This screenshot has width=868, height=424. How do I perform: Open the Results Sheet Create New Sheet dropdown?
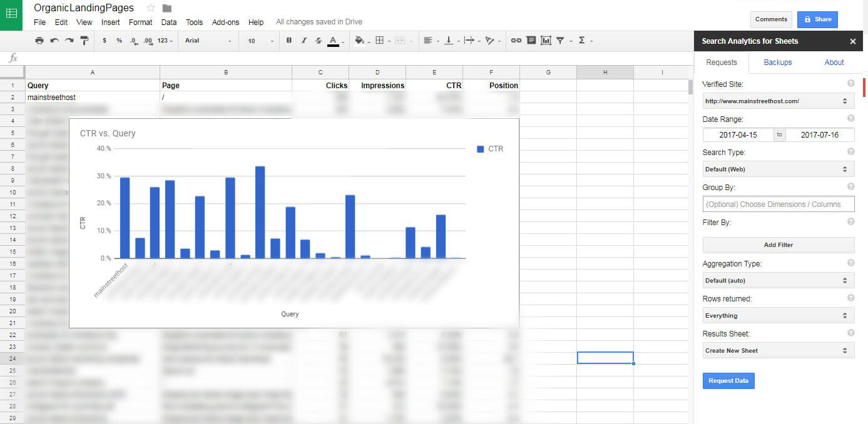click(x=778, y=350)
